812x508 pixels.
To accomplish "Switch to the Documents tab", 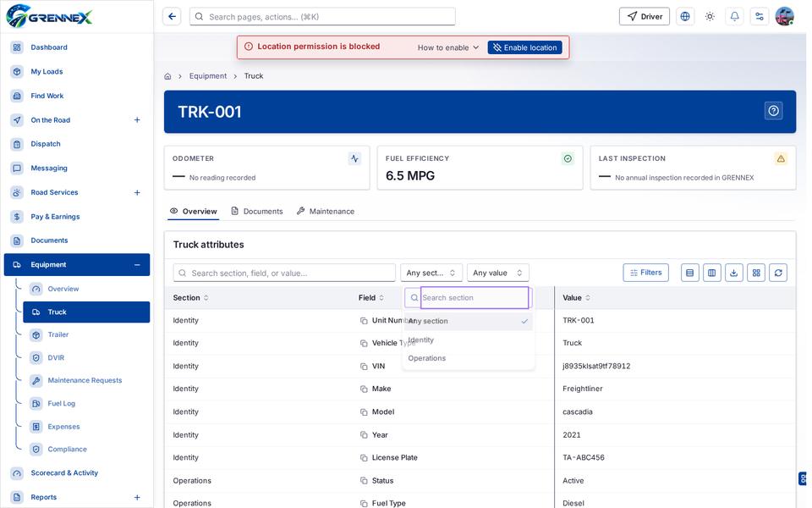I will 257,212.
